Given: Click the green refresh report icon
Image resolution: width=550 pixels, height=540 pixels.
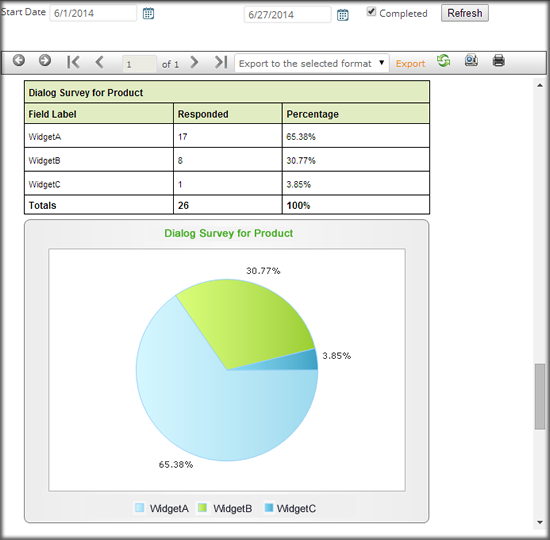Looking at the screenshot, I should click(x=444, y=61).
